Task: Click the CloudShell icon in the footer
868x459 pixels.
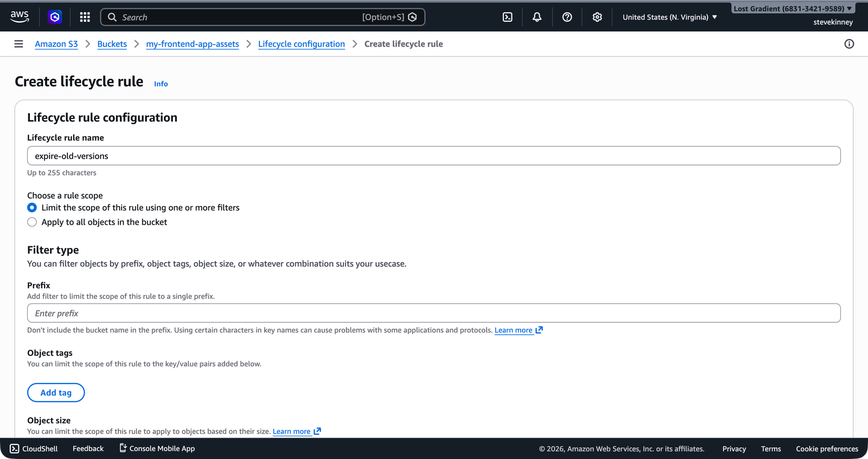Action: pos(15,449)
